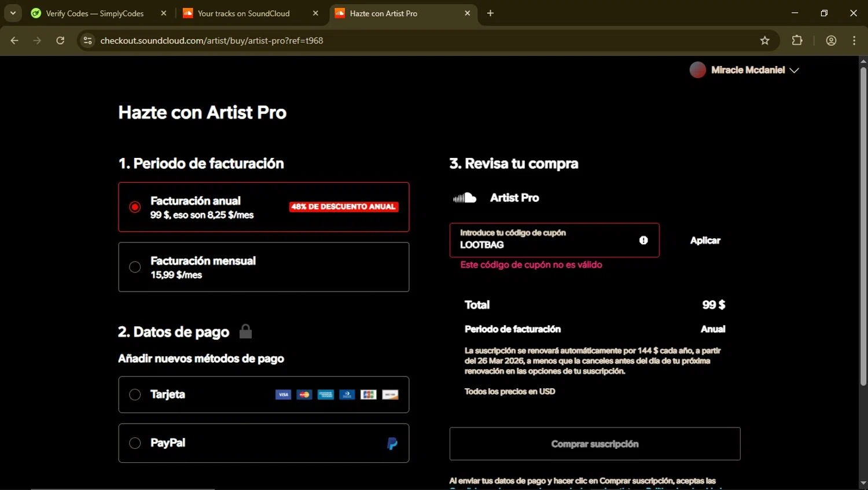
Task: Click the SoundCloud cloud logo beside Artist Pro
Action: tap(464, 198)
